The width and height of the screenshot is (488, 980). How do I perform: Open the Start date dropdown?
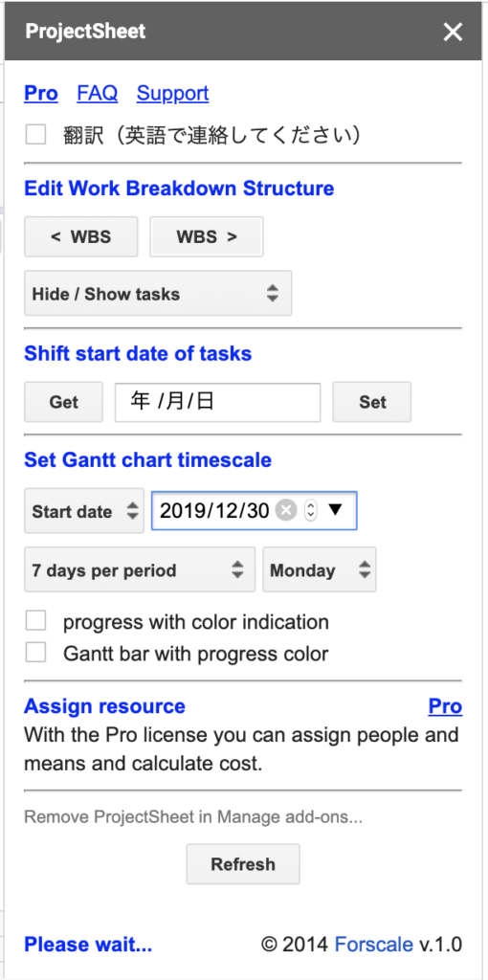tap(84, 511)
